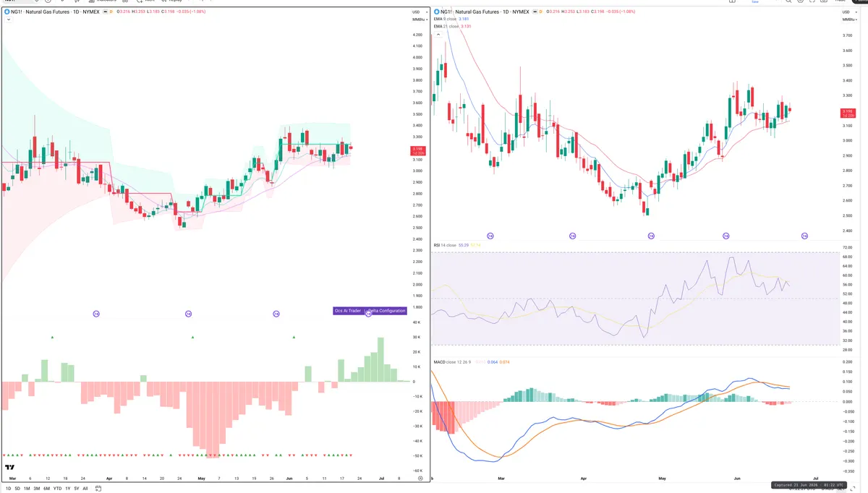Click the May label on left time axis
The image size is (868, 493).
(202, 479)
